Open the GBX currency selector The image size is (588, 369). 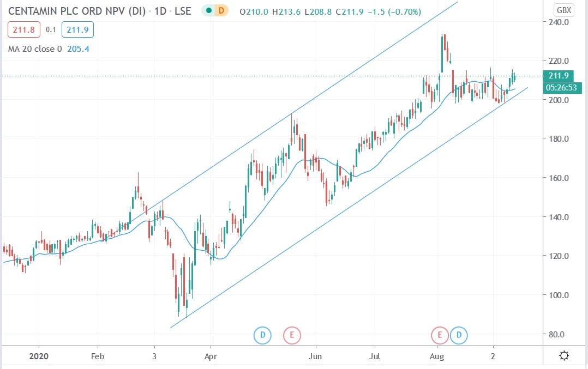pyautogui.click(x=563, y=10)
